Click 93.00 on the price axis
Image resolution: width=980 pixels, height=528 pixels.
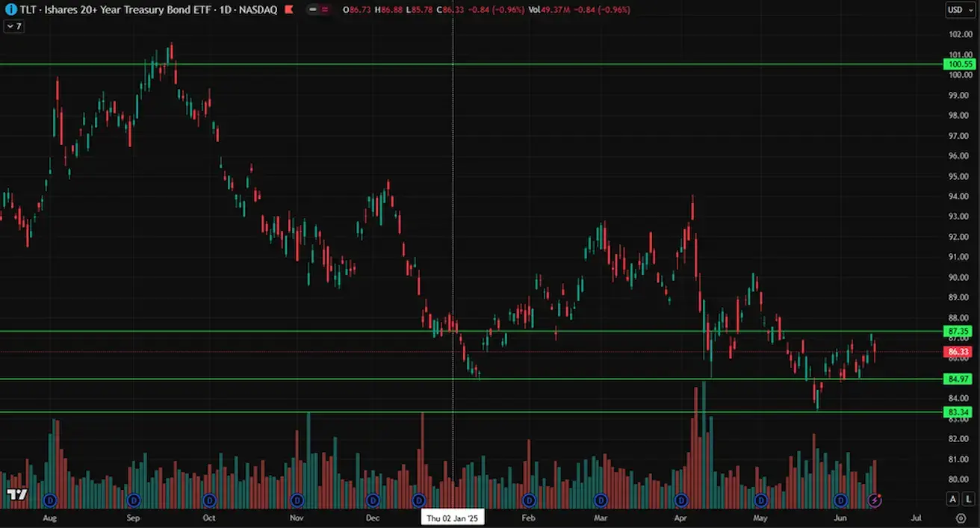point(959,217)
